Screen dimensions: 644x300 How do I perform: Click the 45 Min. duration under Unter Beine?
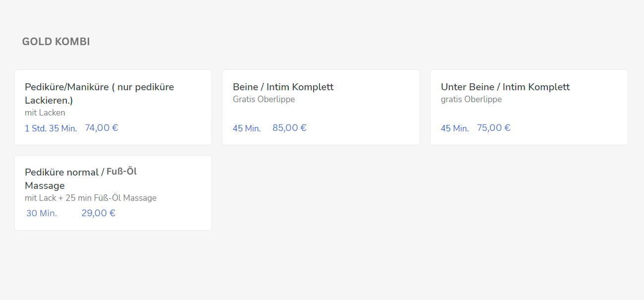click(x=455, y=128)
